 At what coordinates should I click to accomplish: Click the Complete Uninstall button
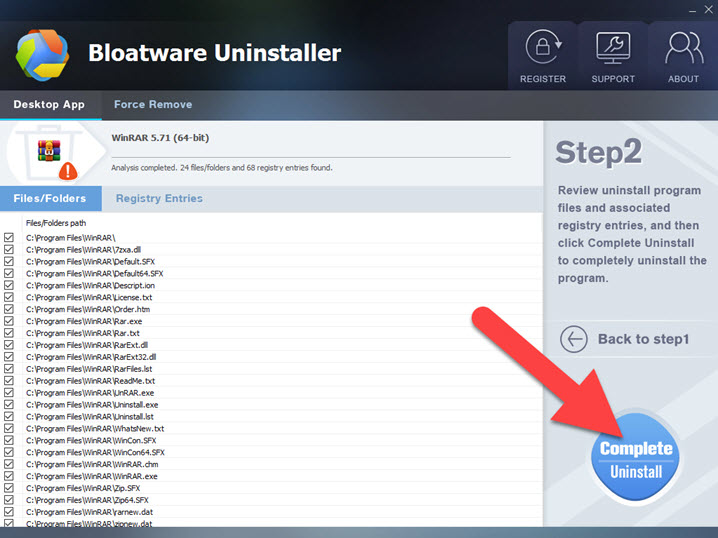(636, 459)
